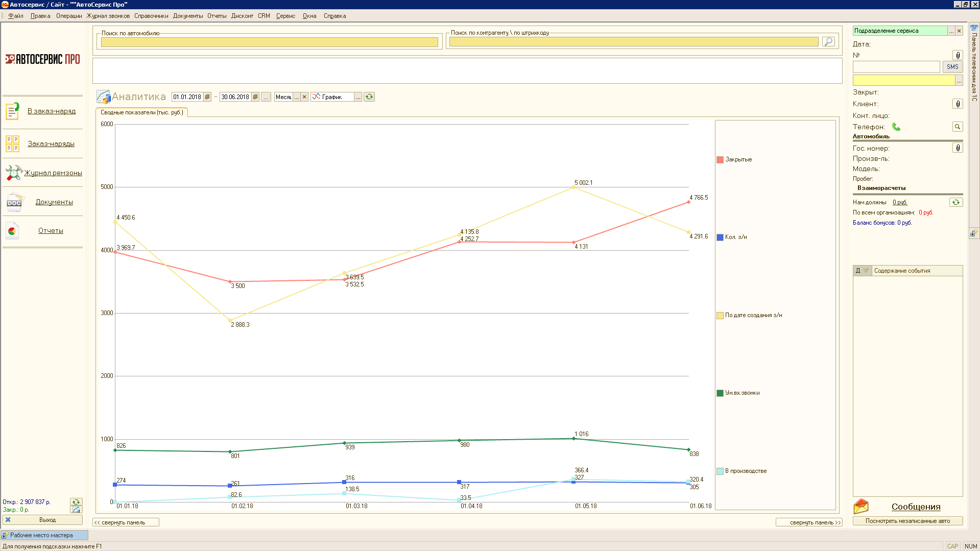The width and height of the screenshot is (980, 551).
Task: Open the График chart type selector
Action: [358, 97]
